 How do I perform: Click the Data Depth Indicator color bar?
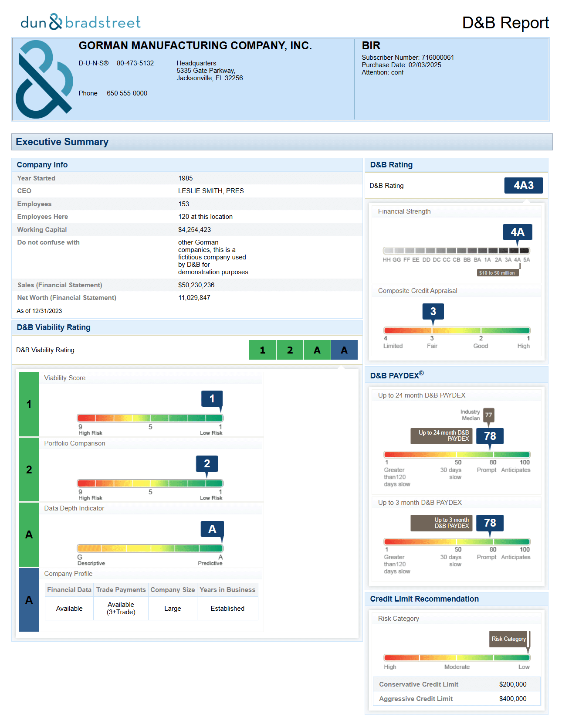tap(150, 548)
